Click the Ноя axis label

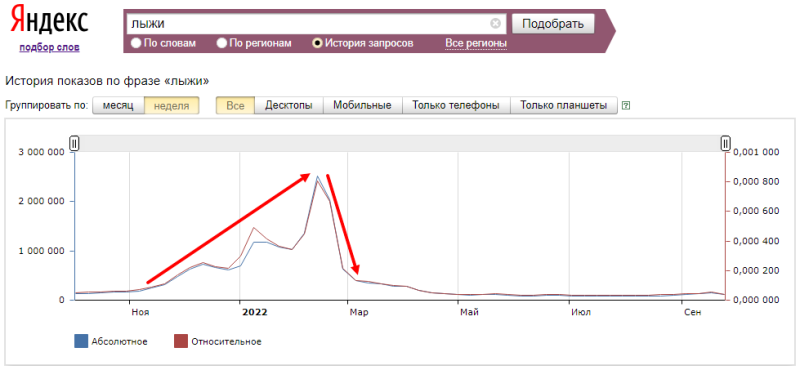click(140, 312)
